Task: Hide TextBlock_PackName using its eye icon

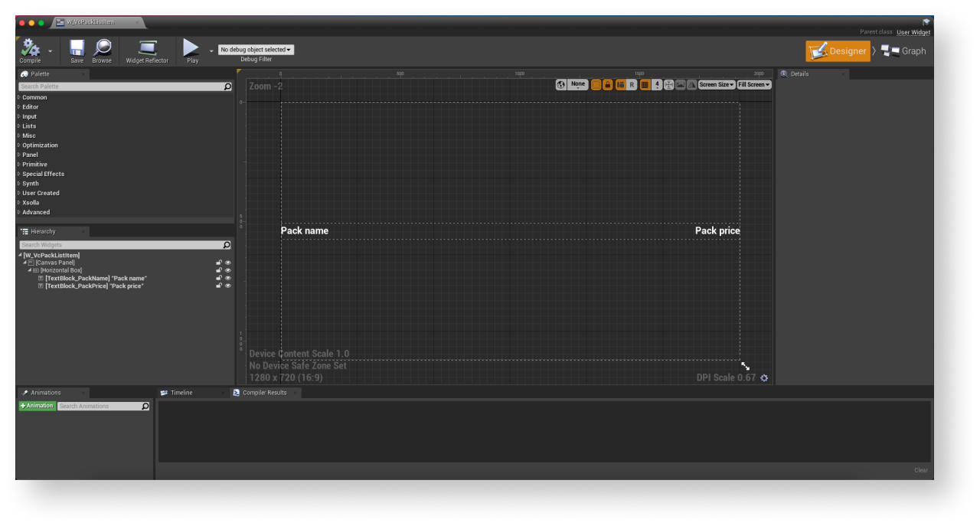Action: [x=228, y=278]
